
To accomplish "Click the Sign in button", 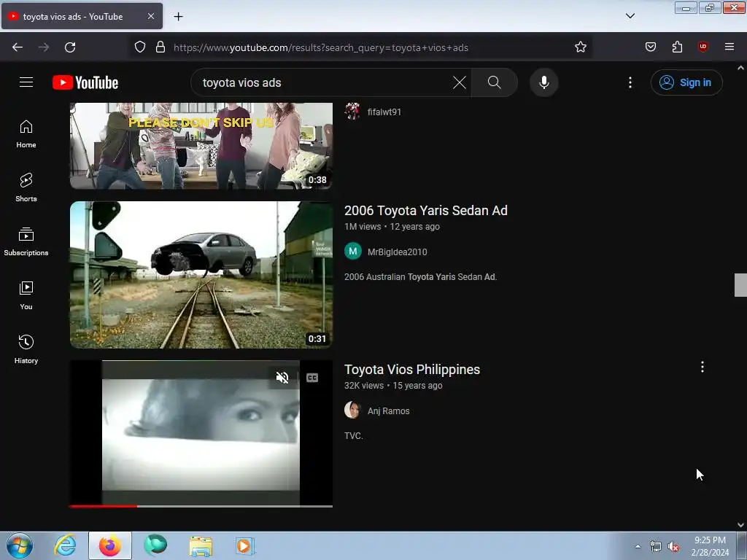I will click(686, 82).
